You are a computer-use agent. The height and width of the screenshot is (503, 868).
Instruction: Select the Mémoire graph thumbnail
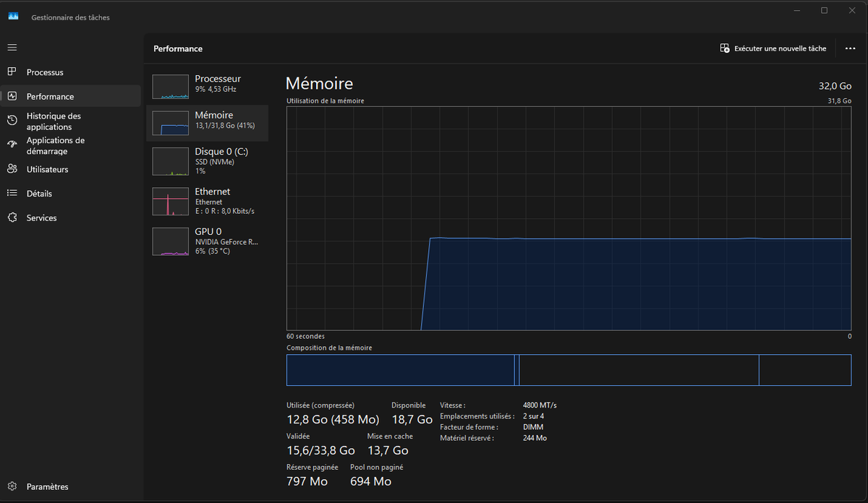(171, 122)
